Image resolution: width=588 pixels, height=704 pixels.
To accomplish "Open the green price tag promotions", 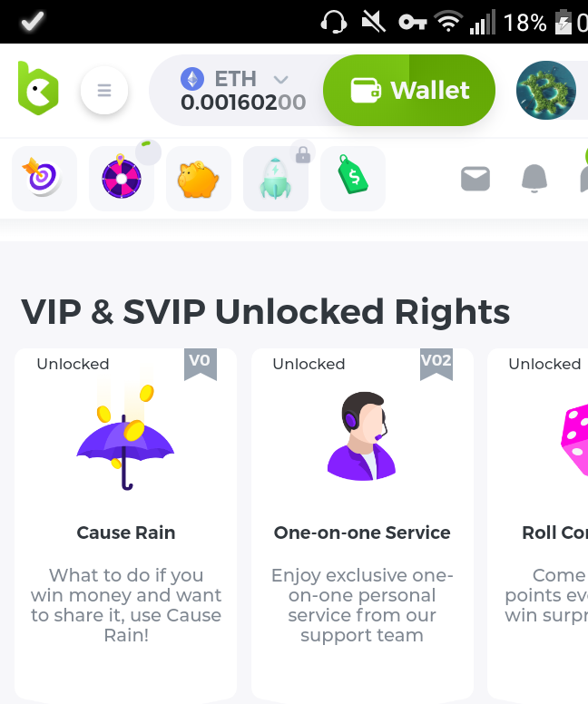I will point(353,179).
